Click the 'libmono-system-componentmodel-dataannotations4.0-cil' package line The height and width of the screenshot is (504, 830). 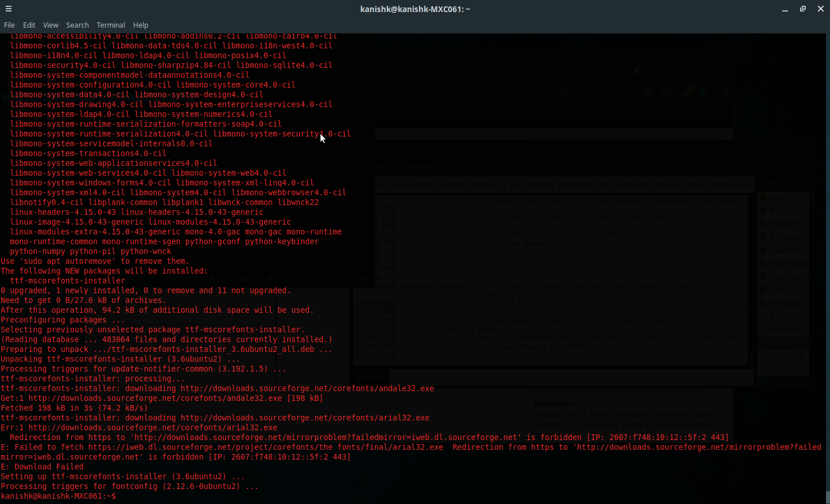point(130,75)
